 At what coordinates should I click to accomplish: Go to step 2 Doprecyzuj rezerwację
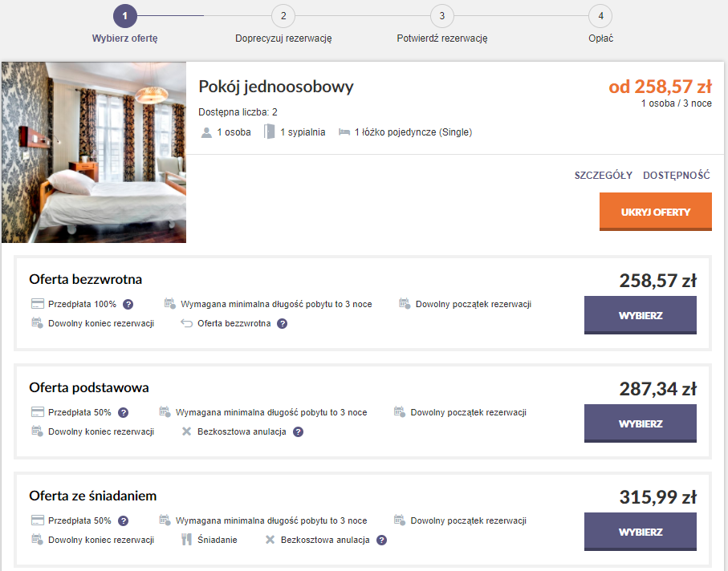[283, 16]
